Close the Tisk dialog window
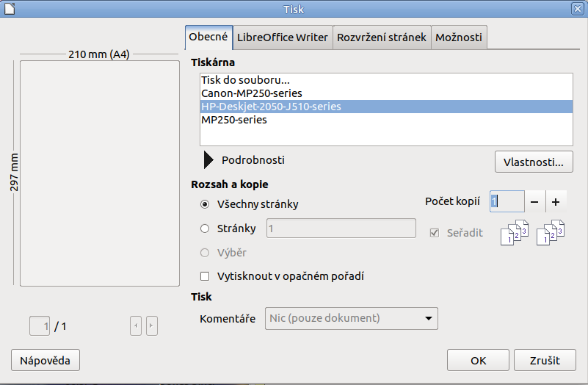Screen dimensions: 588x385 [x=578, y=9]
